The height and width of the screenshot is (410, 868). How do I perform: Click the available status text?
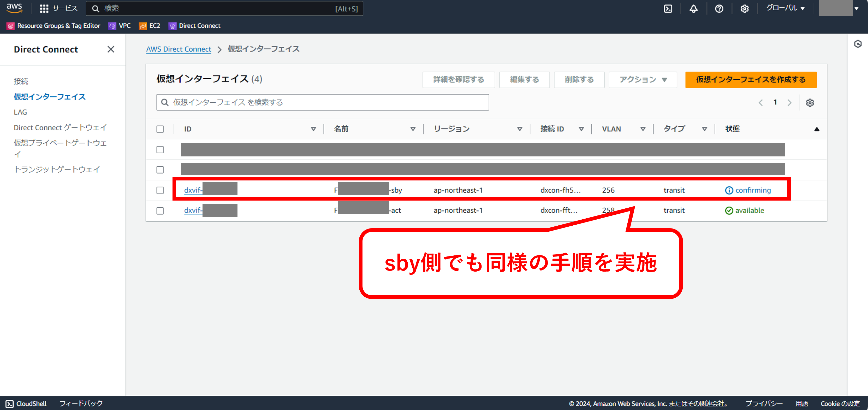coord(750,210)
